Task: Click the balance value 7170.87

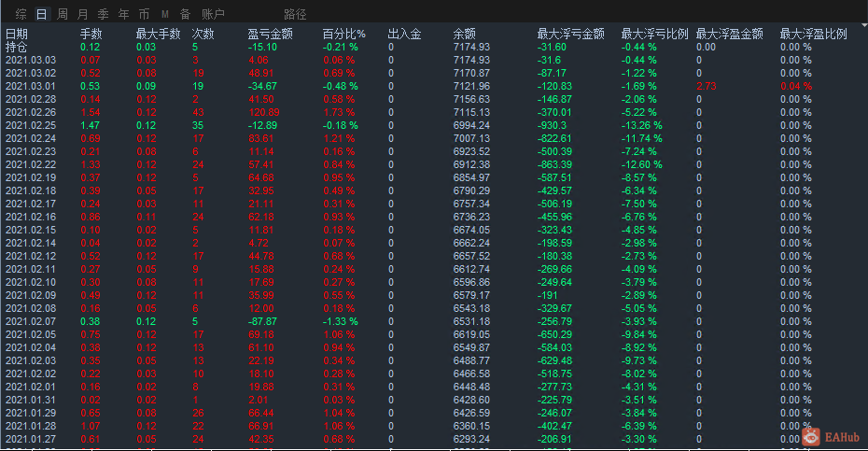Action: pyautogui.click(x=471, y=73)
